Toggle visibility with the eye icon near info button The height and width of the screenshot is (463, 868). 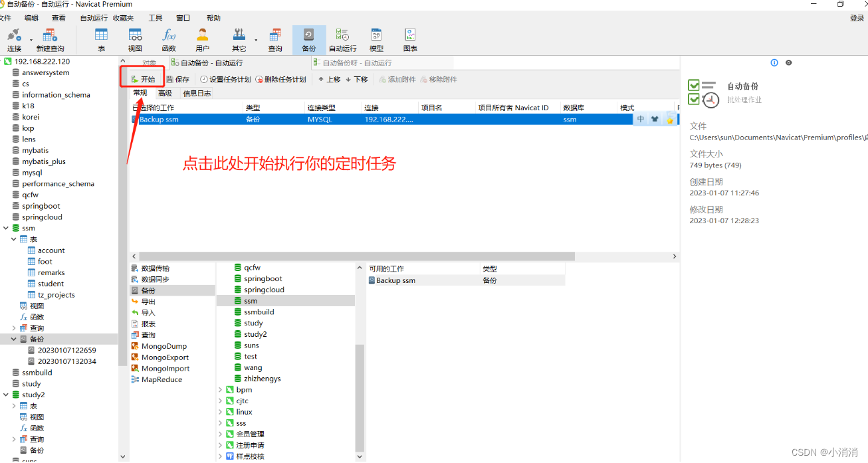point(788,62)
